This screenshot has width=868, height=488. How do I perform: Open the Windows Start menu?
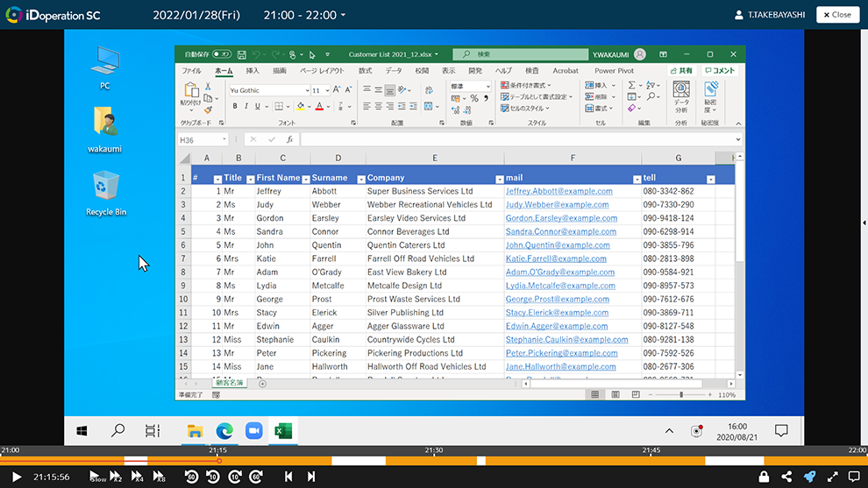point(82,430)
